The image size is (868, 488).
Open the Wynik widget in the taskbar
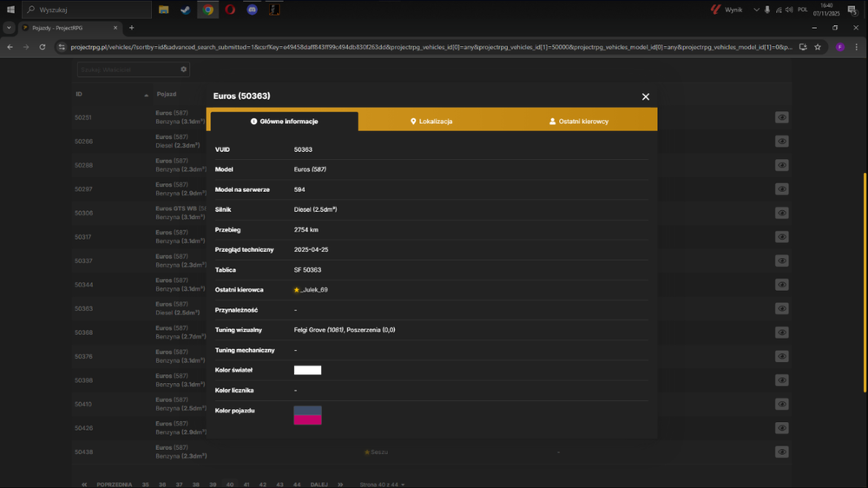pyautogui.click(x=727, y=10)
